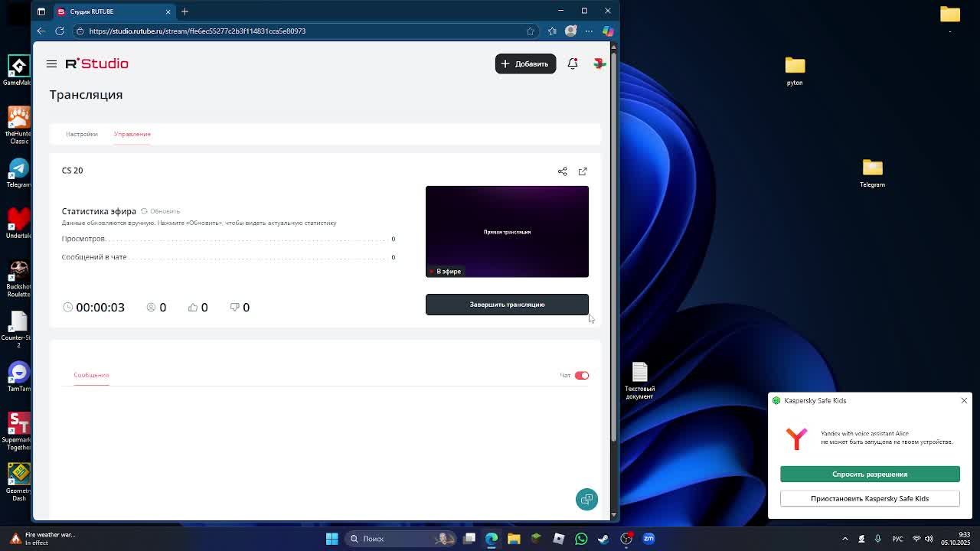Image resolution: width=980 pixels, height=551 pixels.
Task: Click Завершить трансляцию button
Action: tap(507, 305)
